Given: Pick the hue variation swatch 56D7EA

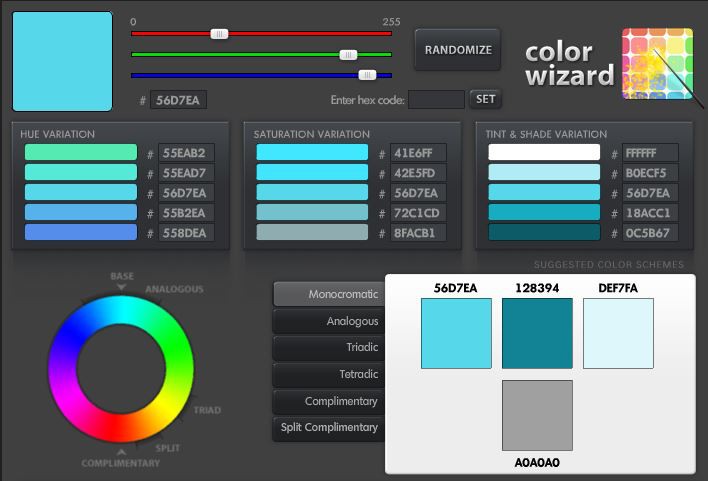Looking at the screenshot, I should click(81, 192).
